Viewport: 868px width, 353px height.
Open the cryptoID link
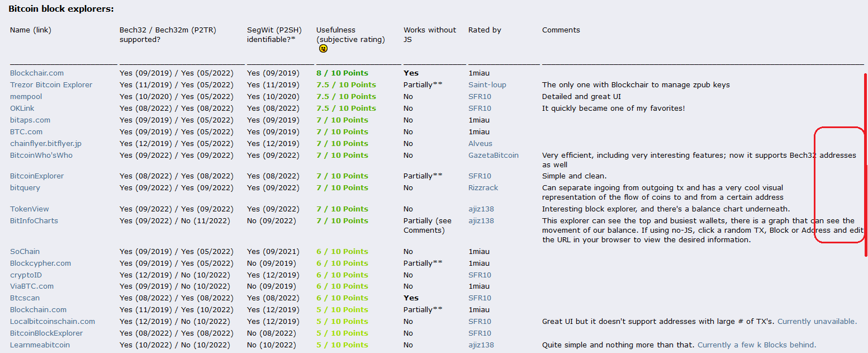point(26,275)
